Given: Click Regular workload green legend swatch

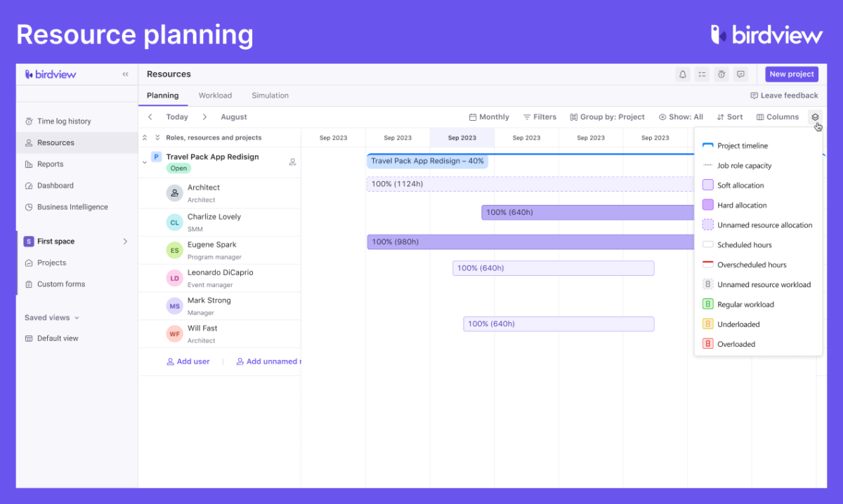Looking at the screenshot, I should click(x=708, y=305).
